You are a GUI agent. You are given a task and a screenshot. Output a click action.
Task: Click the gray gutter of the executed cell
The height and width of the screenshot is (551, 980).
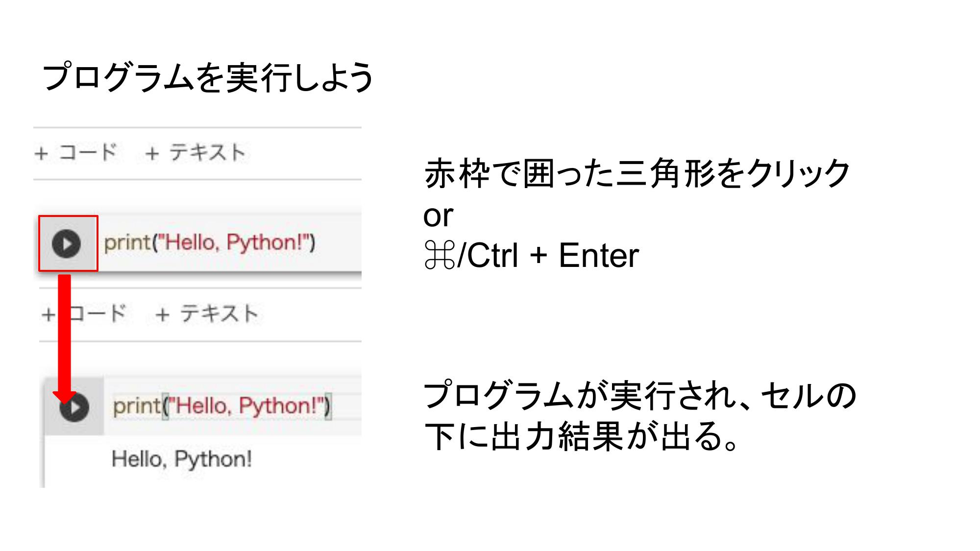74,406
